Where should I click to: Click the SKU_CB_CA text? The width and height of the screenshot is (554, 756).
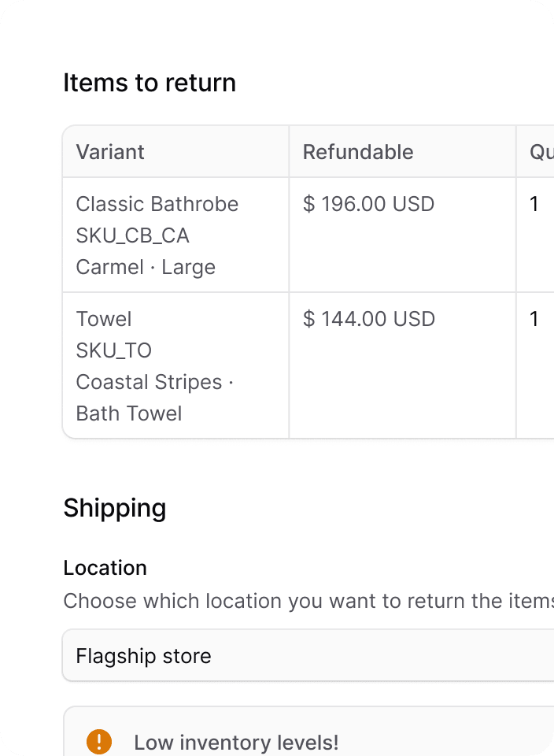point(132,235)
